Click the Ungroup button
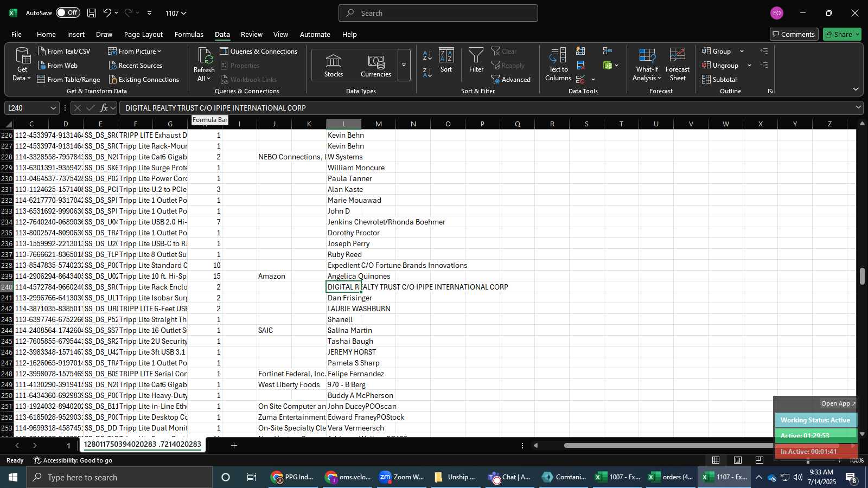The width and height of the screenshot is (868, 488). pos(720,65)
